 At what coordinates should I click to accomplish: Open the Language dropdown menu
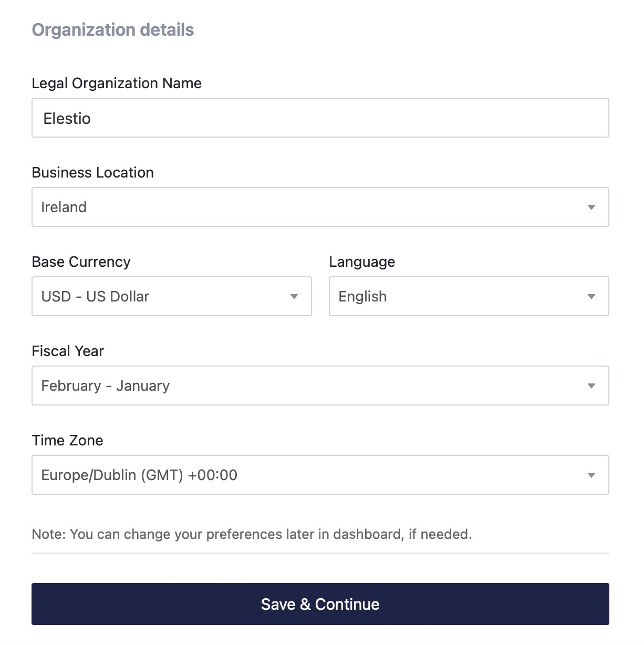click(x=469, y=296)
